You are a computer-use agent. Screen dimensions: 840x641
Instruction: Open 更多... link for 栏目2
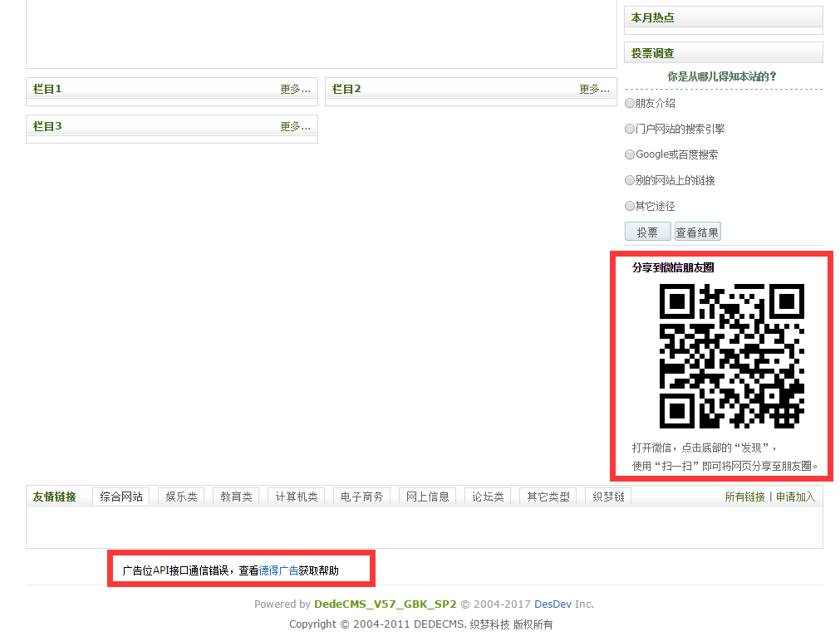[x=594, y=89]
